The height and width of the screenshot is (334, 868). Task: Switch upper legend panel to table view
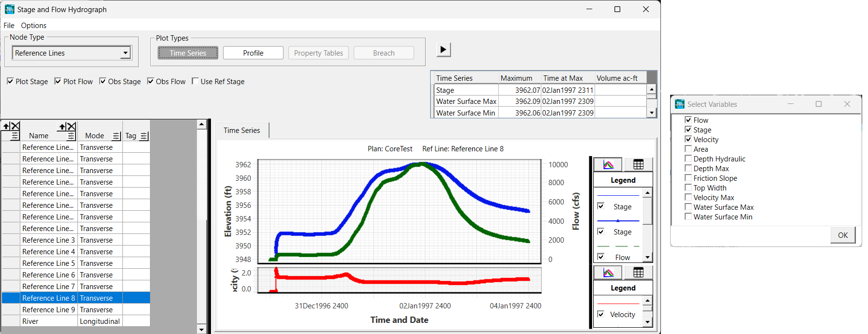pyautogui.click(x=638, y=165)
